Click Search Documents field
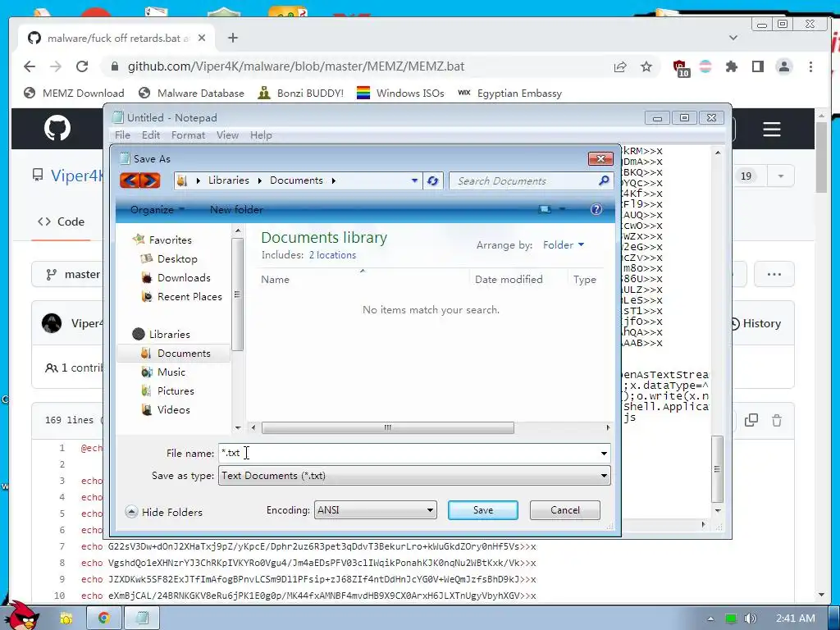Viewport: 840px width, 630px height. (525, 181)
